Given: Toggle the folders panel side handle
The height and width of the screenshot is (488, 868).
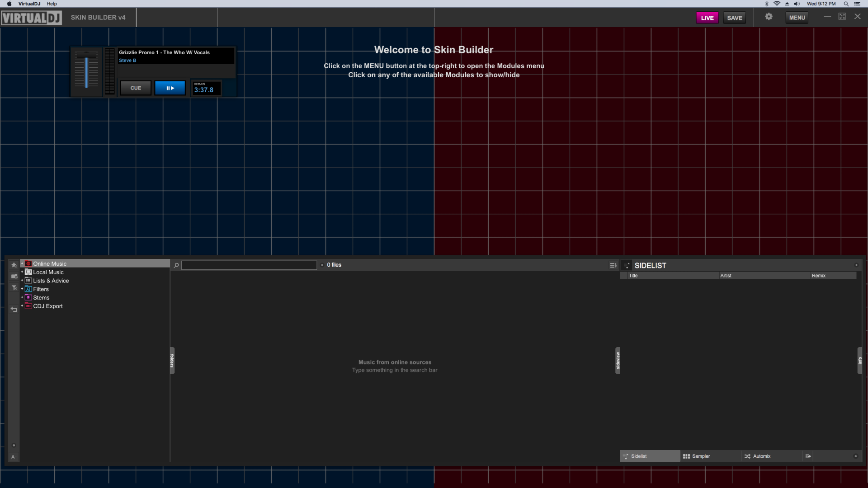Looking at the screenshot, I should pyautogui.click(x=172, y=360).
